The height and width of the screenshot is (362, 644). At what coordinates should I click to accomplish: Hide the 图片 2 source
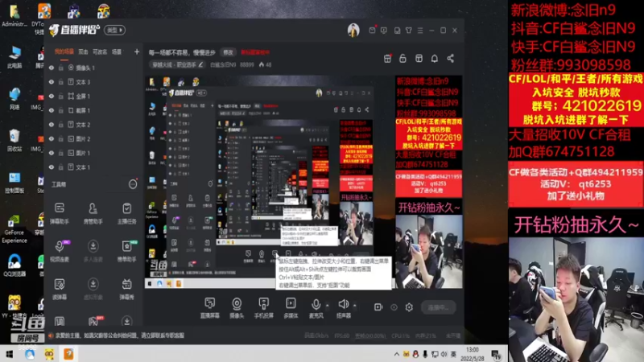[x=52, y=138]
